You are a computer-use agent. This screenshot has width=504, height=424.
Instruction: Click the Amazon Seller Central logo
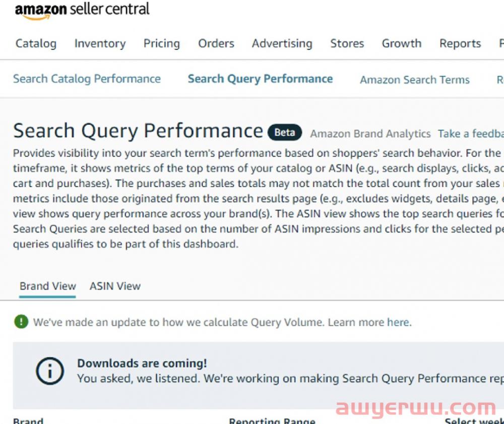point(82,10)
